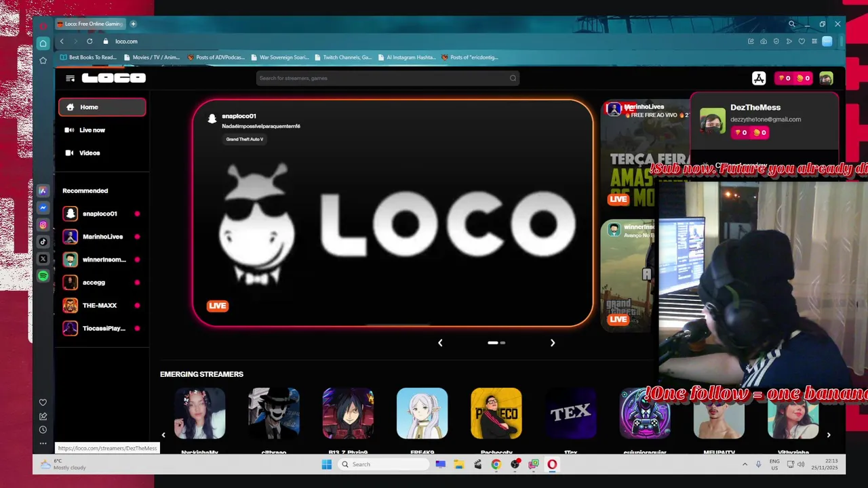This screenshot has height=488, width=868.
Task: Open AI Instagram Hashta... bookmark
Action: pyautogui.click(x=407, y=58)
